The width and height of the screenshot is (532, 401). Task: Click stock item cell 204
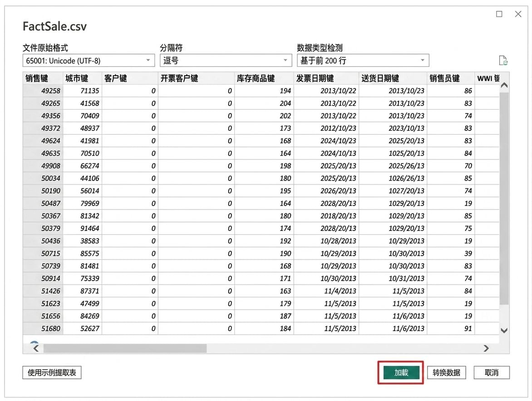click(264, 103)
